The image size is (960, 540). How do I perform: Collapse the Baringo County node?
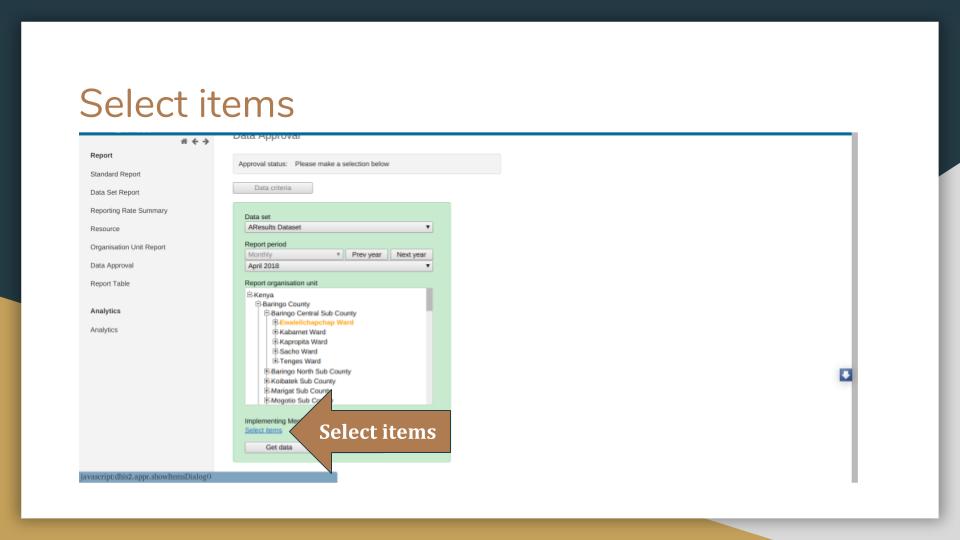click(x=258, y=304)
